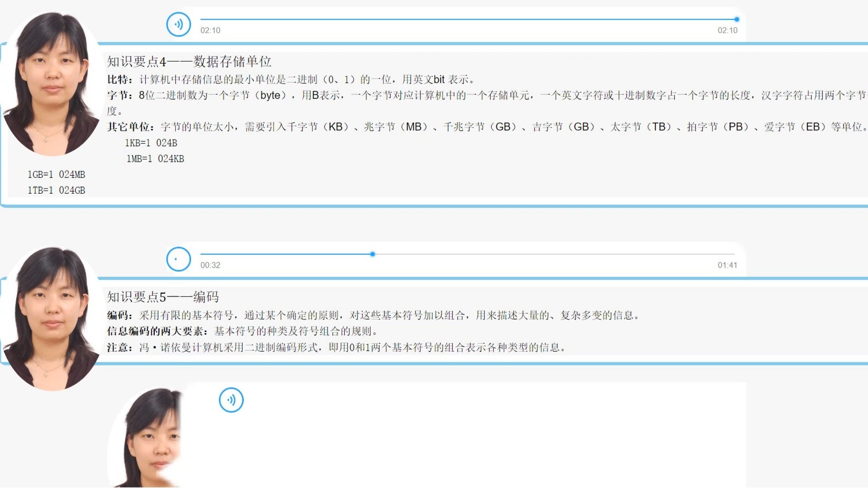Click the 01:41 duration label on second player
868x488 pixels.
pos(727,265)
